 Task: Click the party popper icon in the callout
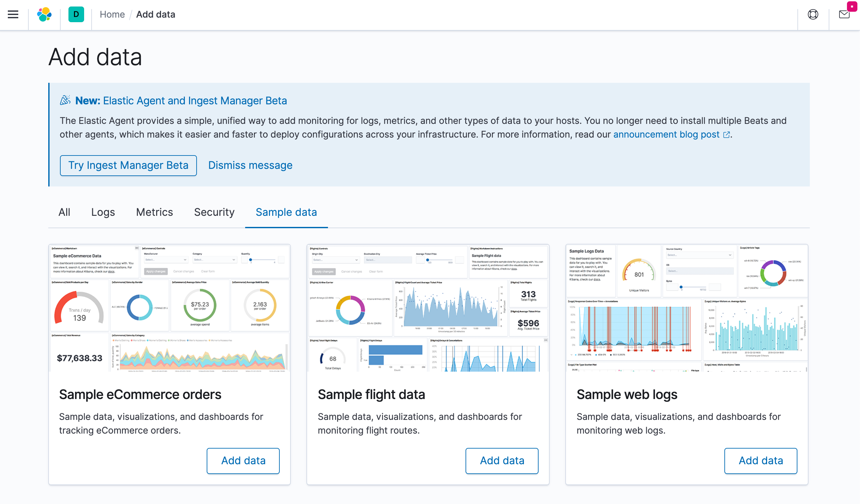[65, 100]
